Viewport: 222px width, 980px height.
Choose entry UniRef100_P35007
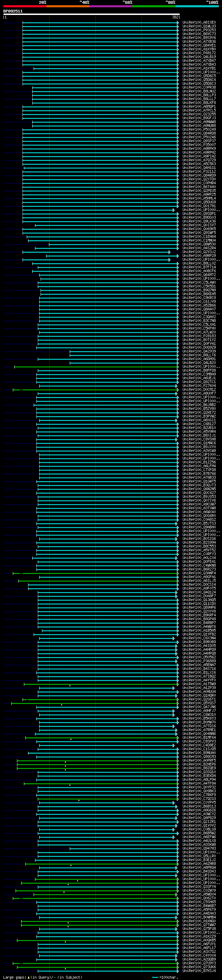pyautogui.click(x=199, y=145)
